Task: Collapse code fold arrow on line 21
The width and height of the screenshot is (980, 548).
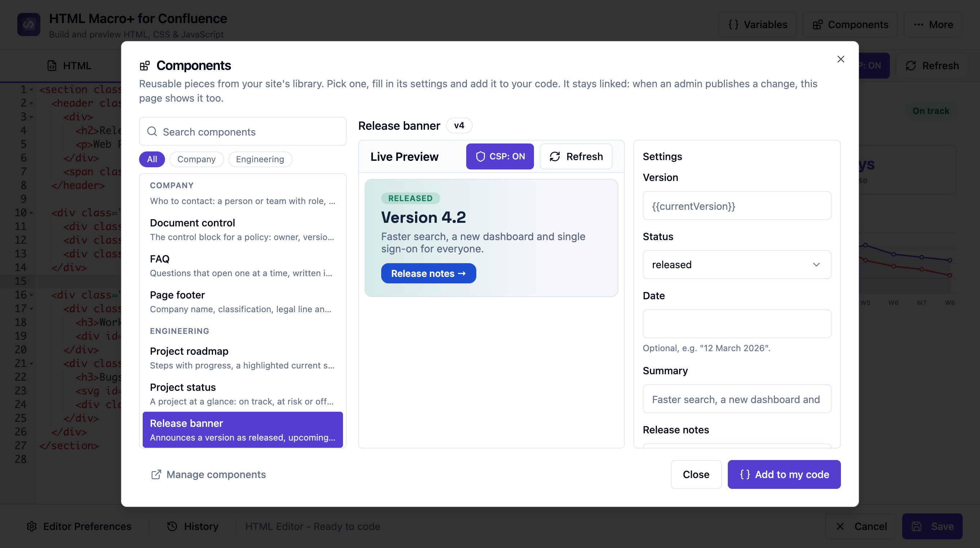Action: pyautogui.click(x=32, y=363)
